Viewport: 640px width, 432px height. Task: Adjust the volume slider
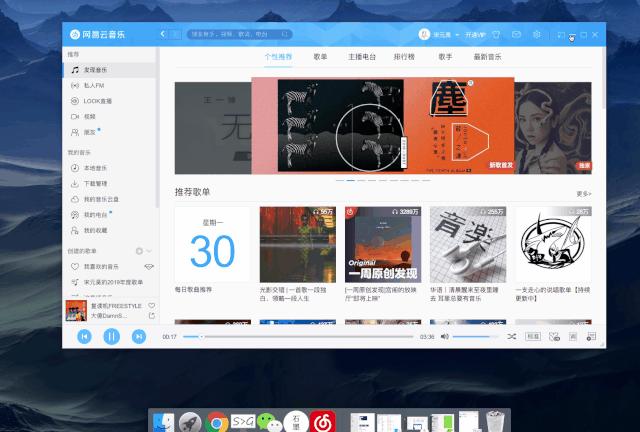click(476, 336)
